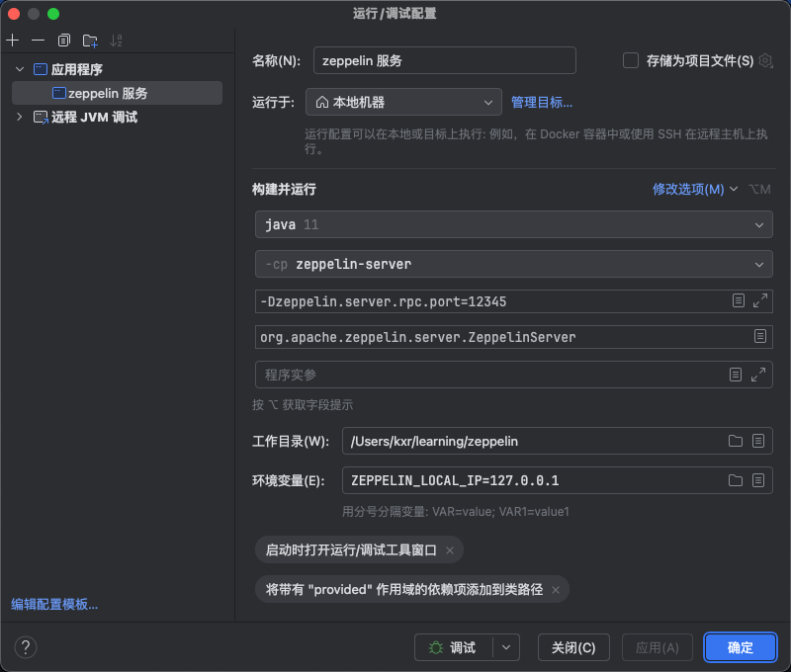791x672 pixels.
Task: Expand the 远程 JVM 调试 tree node
Action: pos(20,117)
